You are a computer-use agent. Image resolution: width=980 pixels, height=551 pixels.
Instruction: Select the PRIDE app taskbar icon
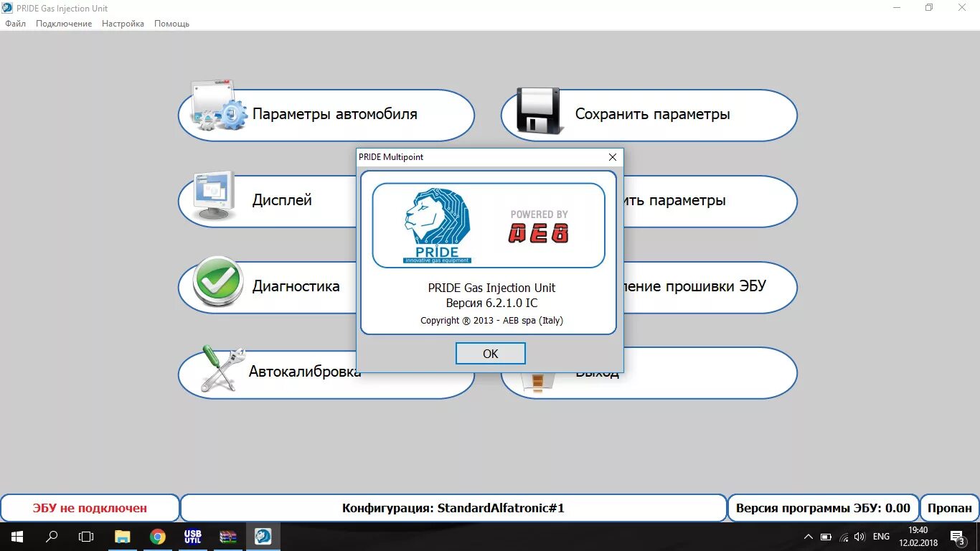[x=263, y=537]
